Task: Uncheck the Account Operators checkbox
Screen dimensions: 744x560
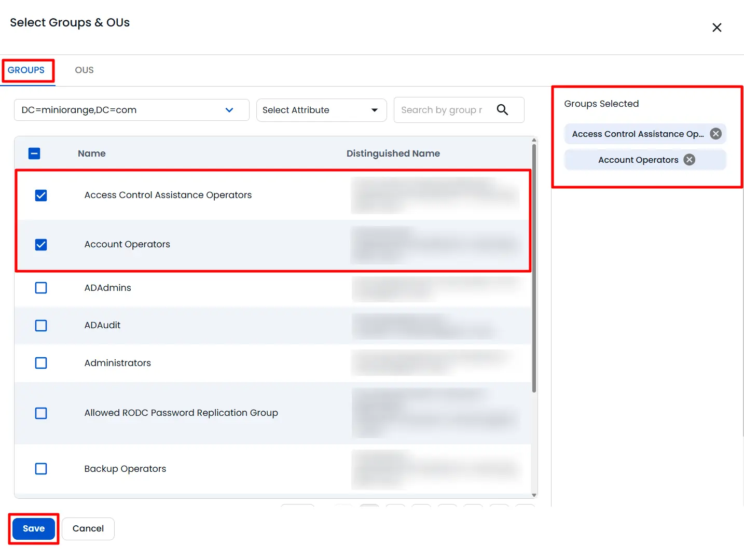Action: (41, 244)
